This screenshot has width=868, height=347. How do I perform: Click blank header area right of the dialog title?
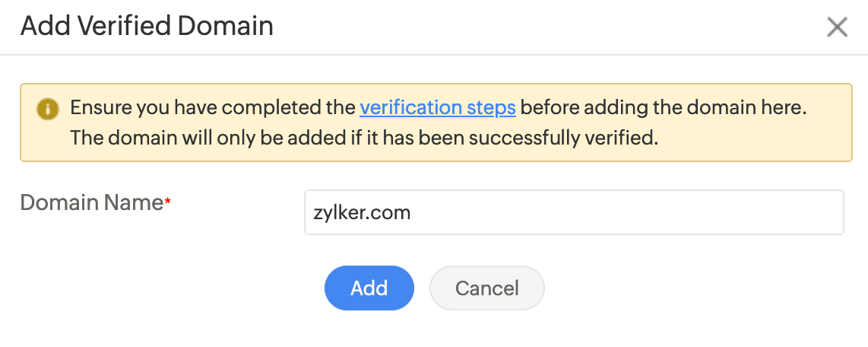[532, 27]
